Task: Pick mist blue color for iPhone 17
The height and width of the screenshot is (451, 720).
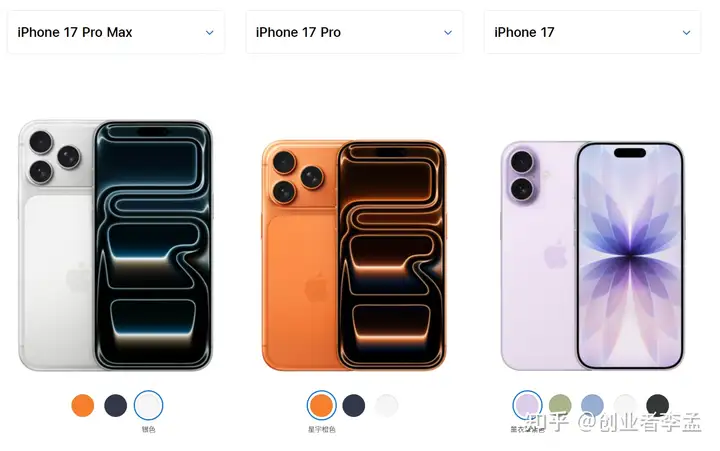Action: pyautogui.click(x=592, y=406)
